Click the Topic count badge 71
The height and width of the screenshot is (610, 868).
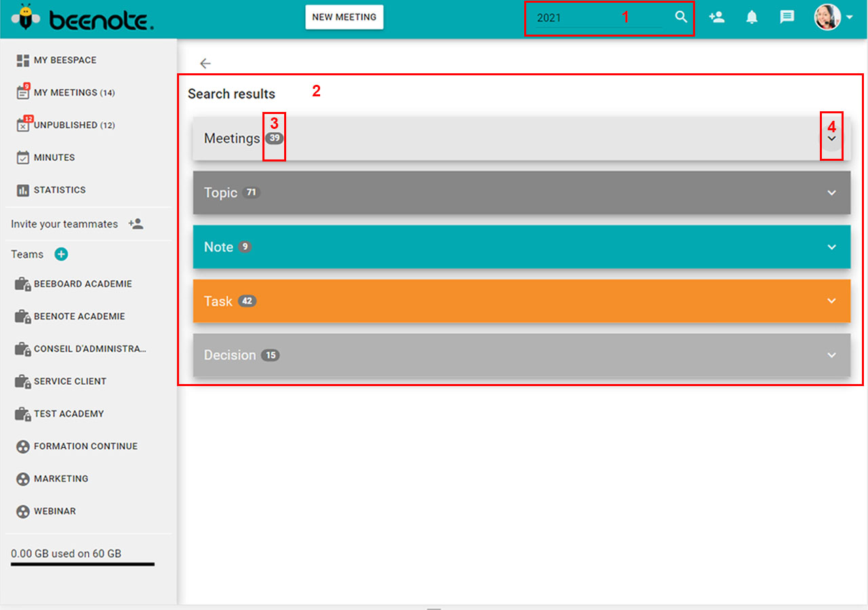[251, 192]
